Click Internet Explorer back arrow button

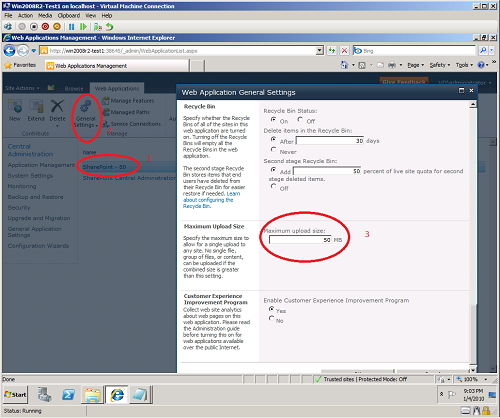pyautogui.click(x=9, y=51)
